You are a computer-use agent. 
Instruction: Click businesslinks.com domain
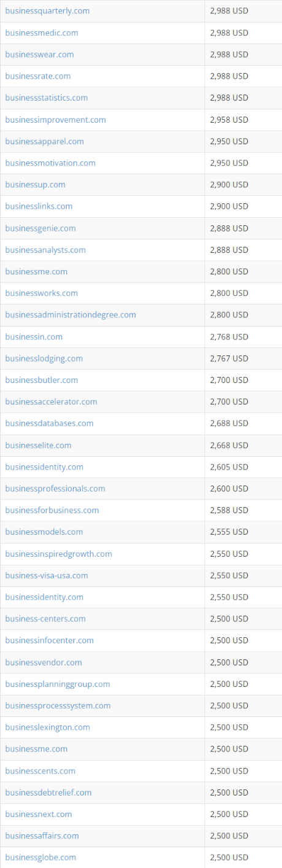click(x=39, y=206)
